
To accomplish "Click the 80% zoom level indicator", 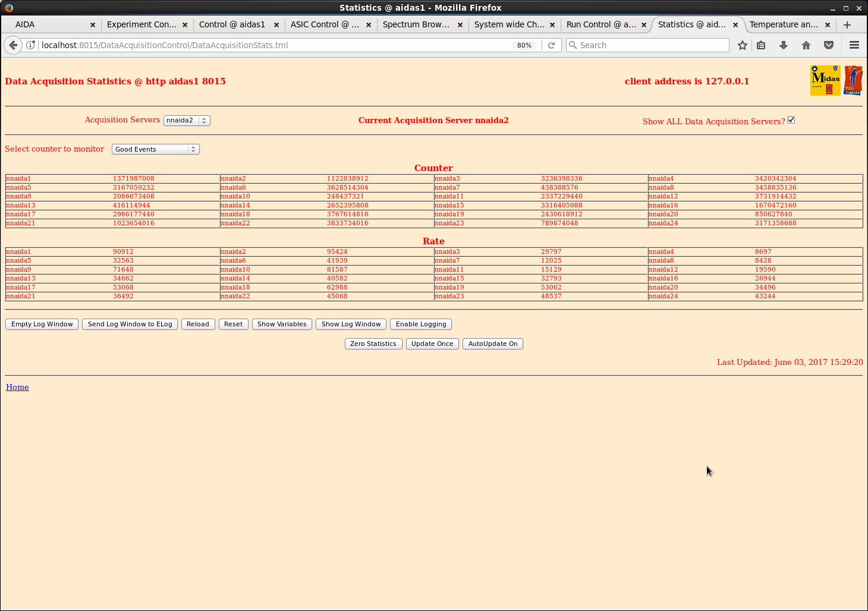I will pyautogui.click(x=524, y=45).
